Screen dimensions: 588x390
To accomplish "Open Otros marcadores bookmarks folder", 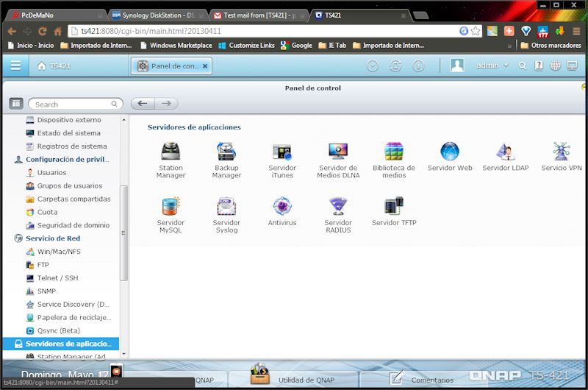I will [x=551, y=46].
